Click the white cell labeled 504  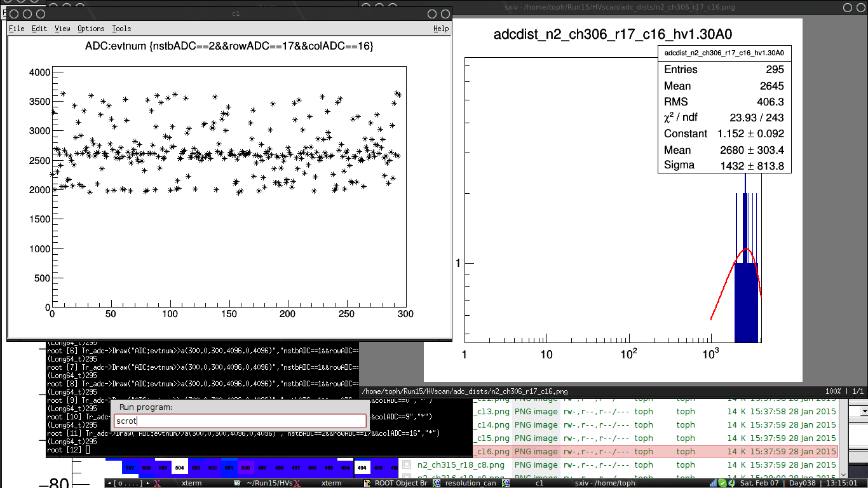point(180,467)
